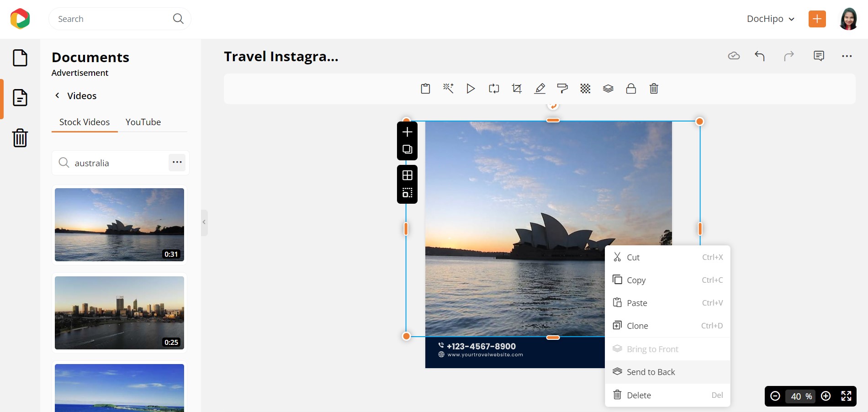Click the paste clipboard toolbar icon
This screenshot has width=868, height=412.
(x=425, y=89)
